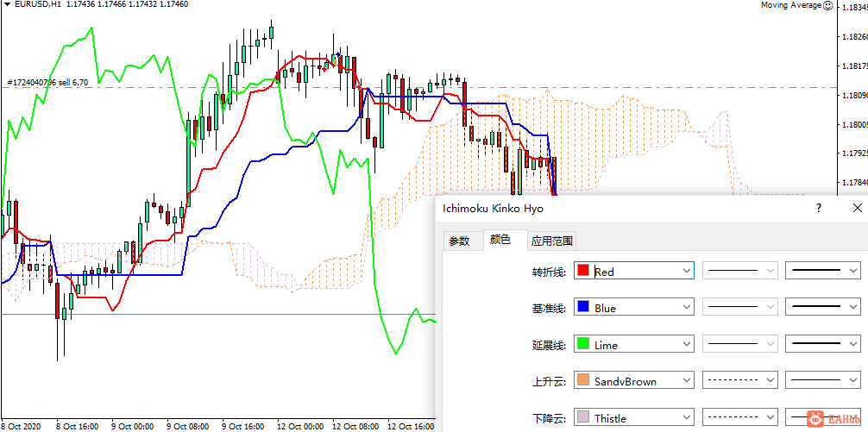Screen dimensions: 868x432
Task: Open the 下降云 Thistle color dropdown
Action: point(634,417)
